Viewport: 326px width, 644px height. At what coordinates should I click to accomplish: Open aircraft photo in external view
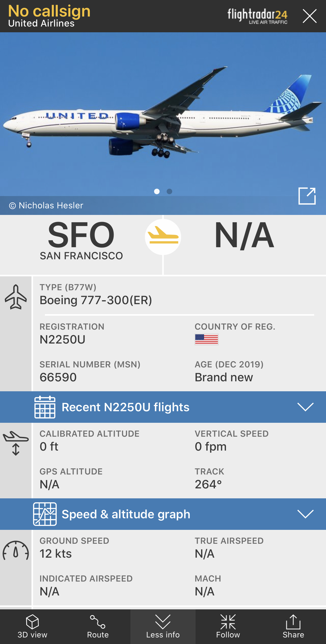pos(307,196)
